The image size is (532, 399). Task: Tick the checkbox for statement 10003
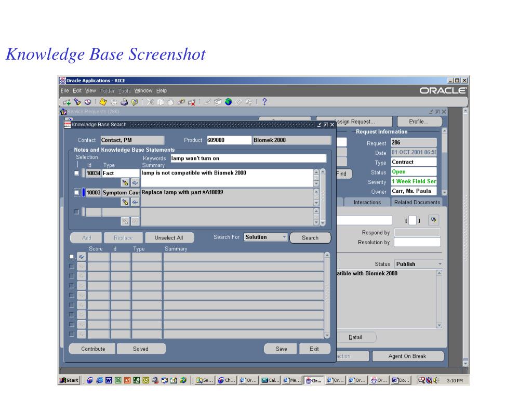[77, 192]
